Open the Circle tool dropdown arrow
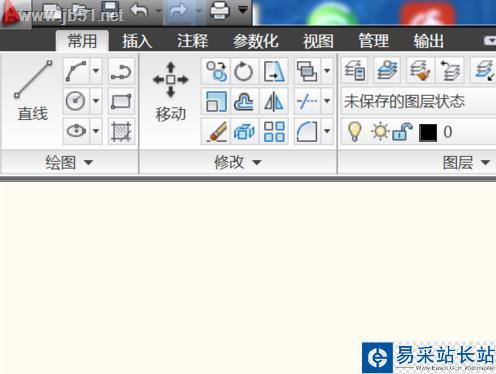 click(96, 101)
